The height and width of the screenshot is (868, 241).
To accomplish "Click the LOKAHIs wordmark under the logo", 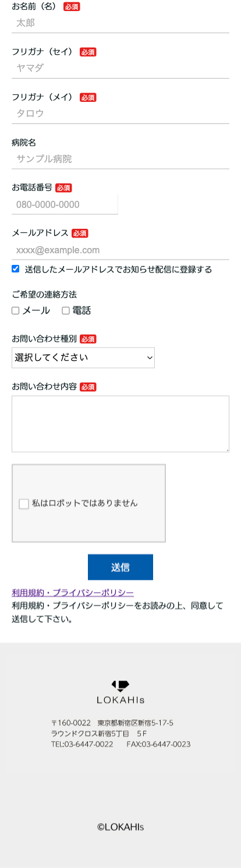I will coord(120,700).
